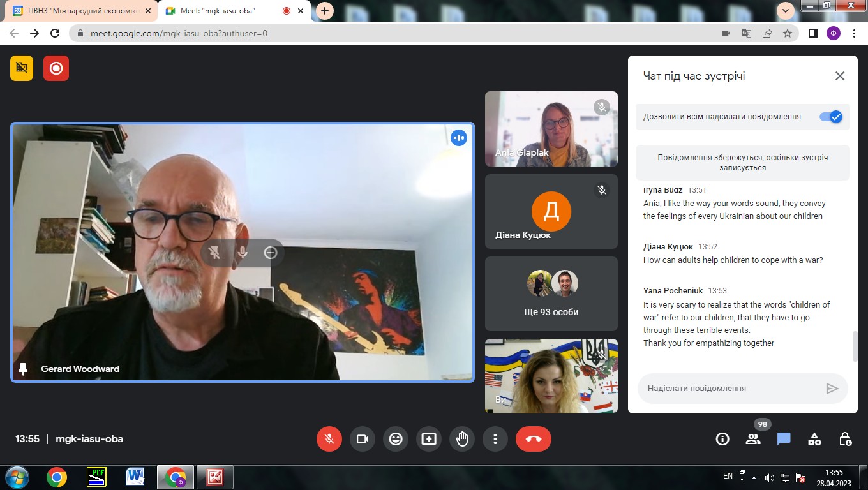This screenshot has width=868, height=490.
Task: Go forward in the browser
Action: tap(34, 33)
